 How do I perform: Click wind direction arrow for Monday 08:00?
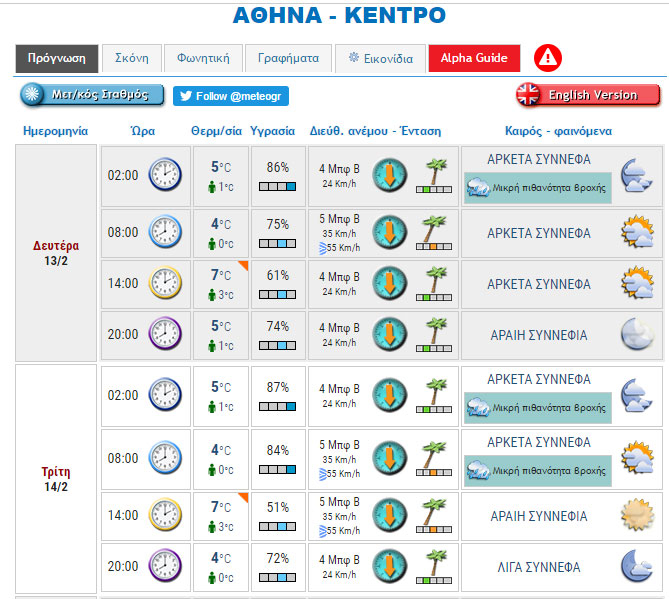pos(390,233)
